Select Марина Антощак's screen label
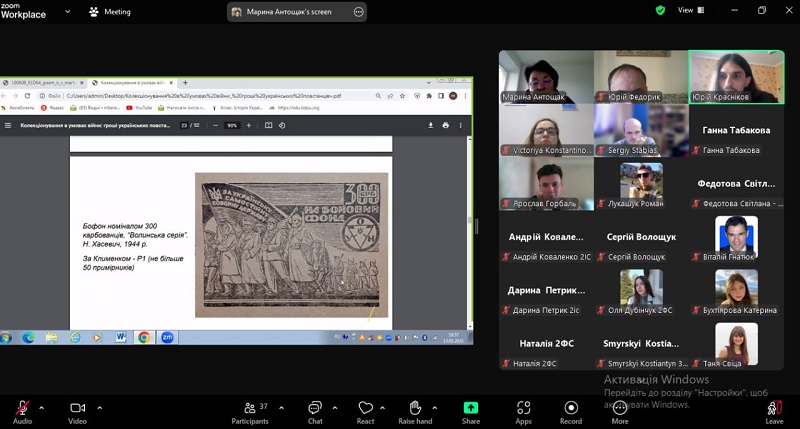800x429 pixels. pos(289,12)
